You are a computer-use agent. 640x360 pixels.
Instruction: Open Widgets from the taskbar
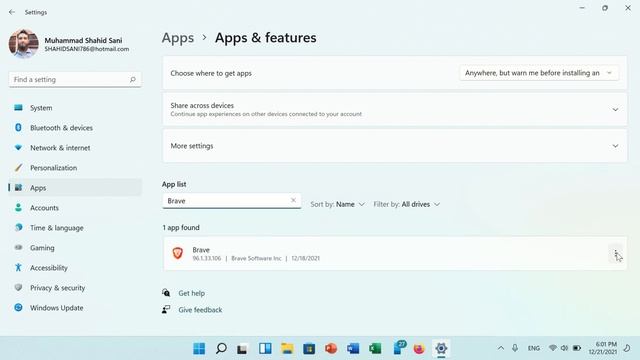(x=265, y=348)
